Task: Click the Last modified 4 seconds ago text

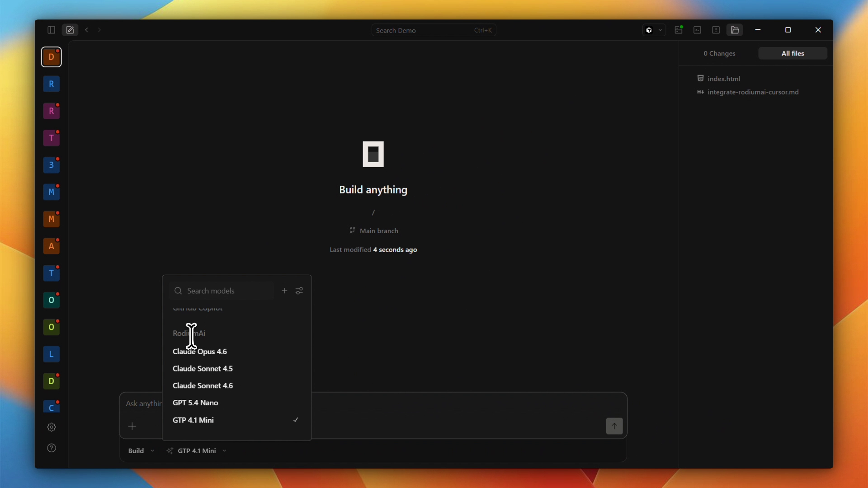Action: (373, 250)
